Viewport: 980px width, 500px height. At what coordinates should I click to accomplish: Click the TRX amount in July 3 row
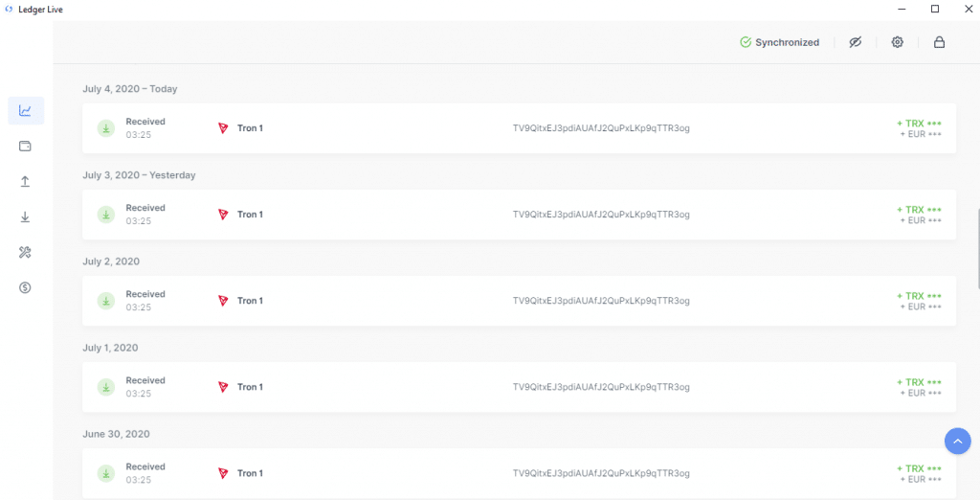pyautogui.click(x=919, y=210)
